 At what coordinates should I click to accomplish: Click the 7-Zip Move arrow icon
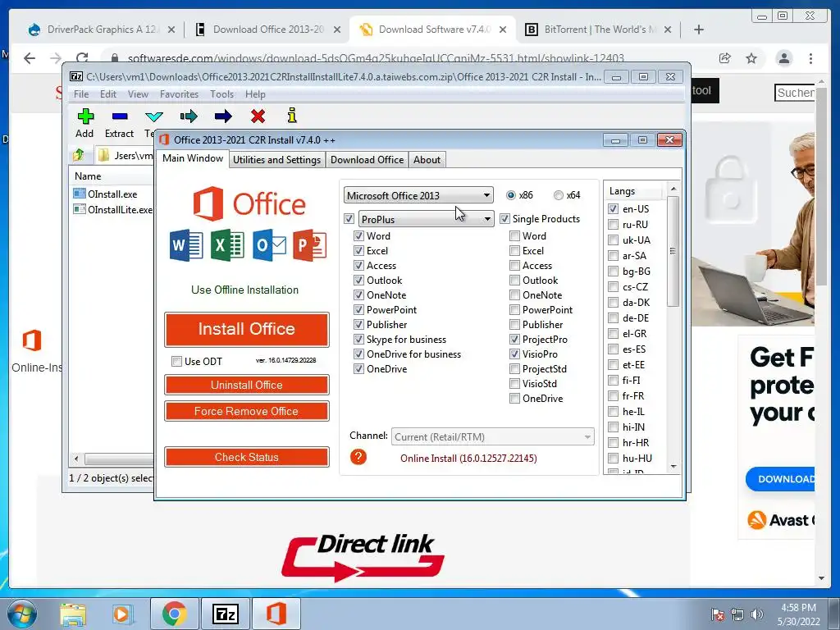[x=223, y=116]
